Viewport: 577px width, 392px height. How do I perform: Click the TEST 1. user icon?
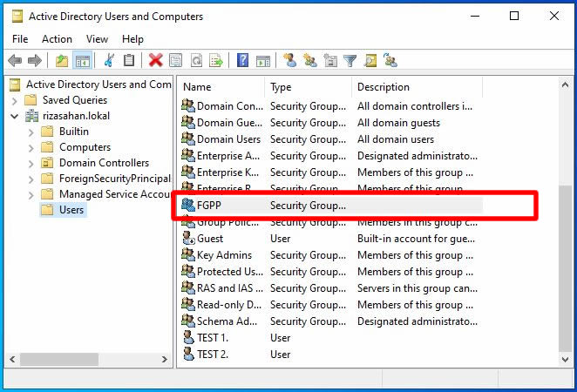coord(188,338)
